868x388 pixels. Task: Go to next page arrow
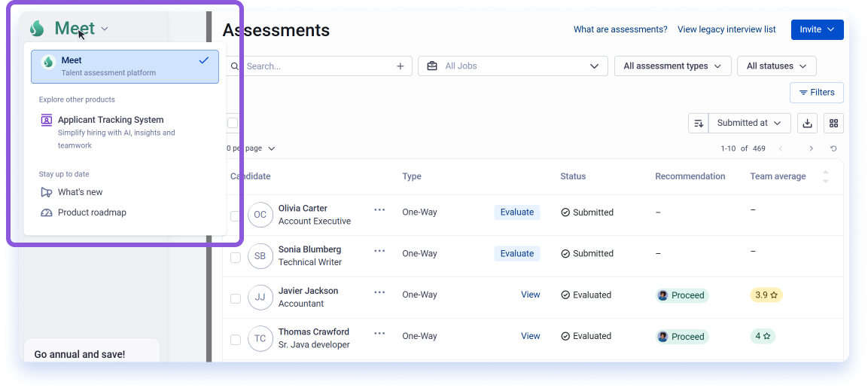(x=811, y=148)
